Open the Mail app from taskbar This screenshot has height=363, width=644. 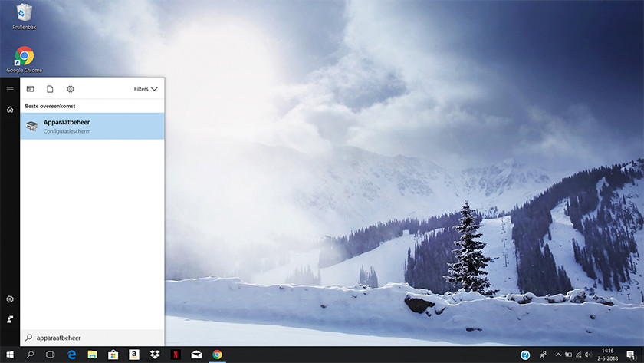tap(196, 355)
